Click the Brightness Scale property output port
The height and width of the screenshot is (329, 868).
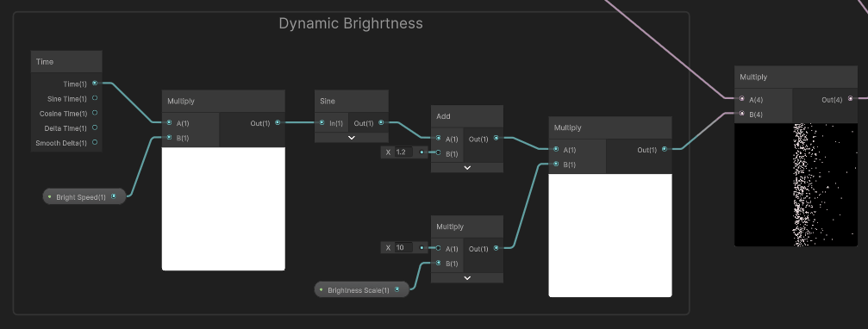click(397, 289)
